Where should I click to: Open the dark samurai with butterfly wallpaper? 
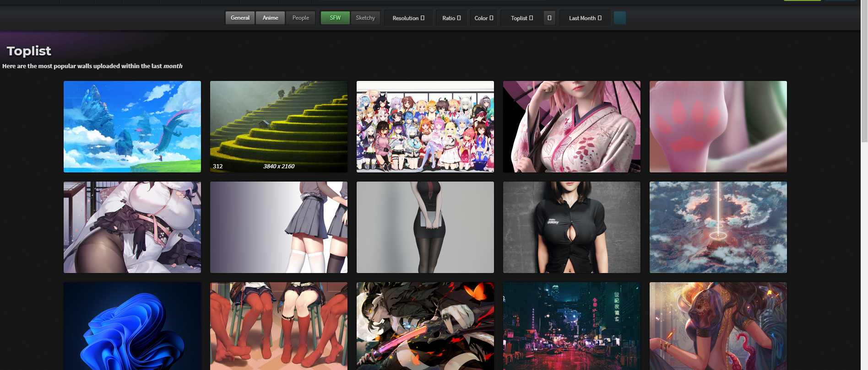(425, 326)
